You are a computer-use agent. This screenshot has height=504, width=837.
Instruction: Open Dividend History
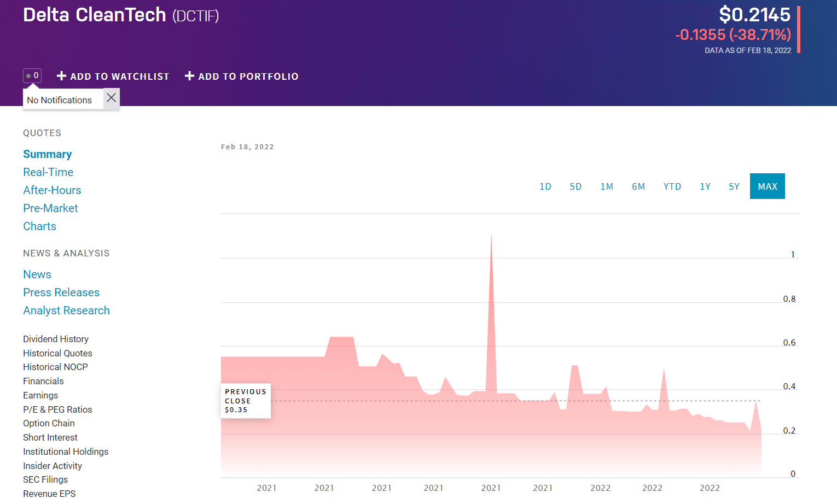56,339
